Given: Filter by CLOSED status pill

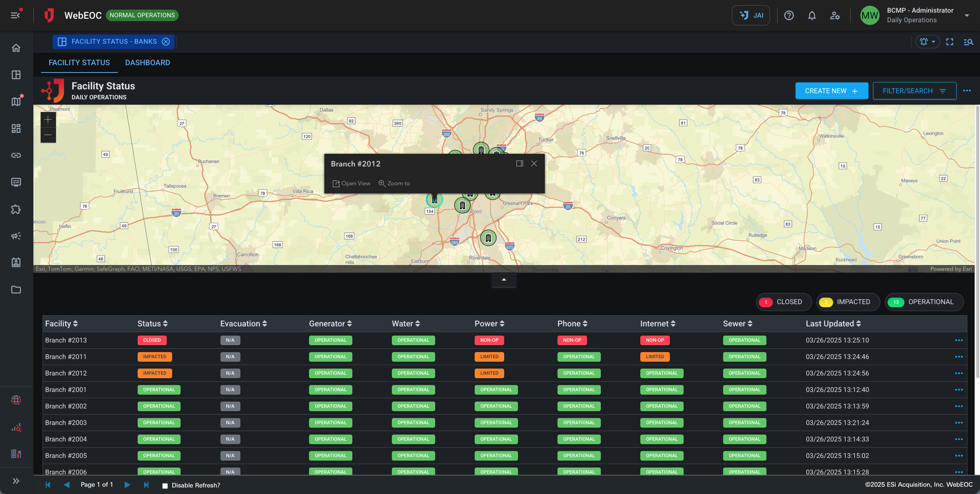Looking at the screenshot, I should coord(784,302).
